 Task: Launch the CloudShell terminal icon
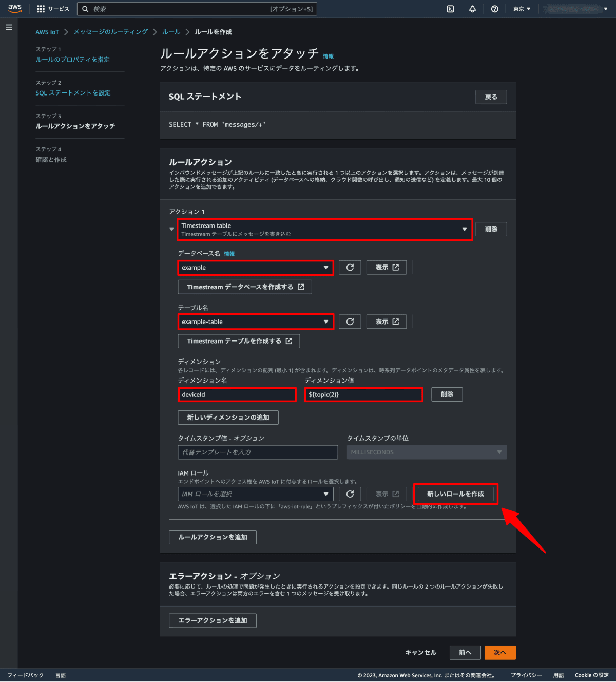(450, 9)
